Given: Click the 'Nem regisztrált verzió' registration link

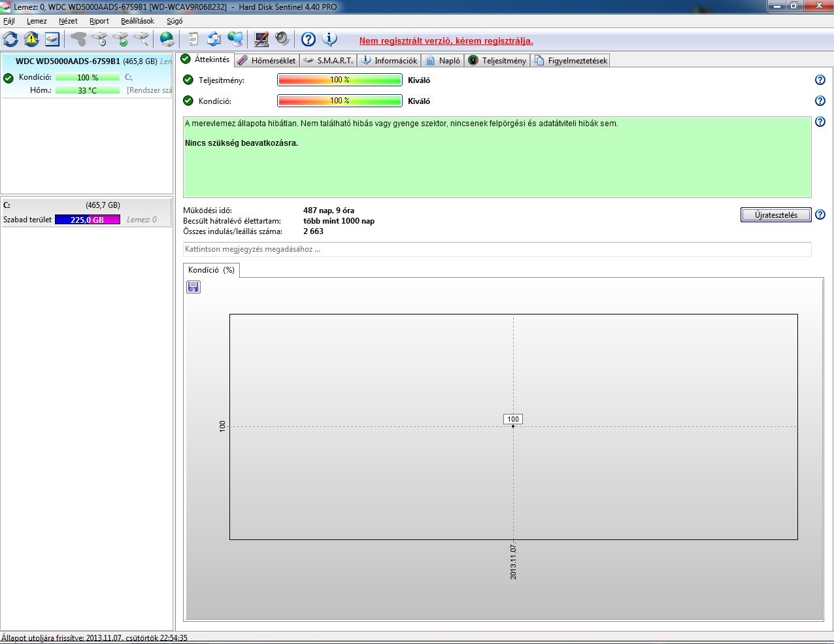Looking at the screenshot, I should click(x=446, y=41).
